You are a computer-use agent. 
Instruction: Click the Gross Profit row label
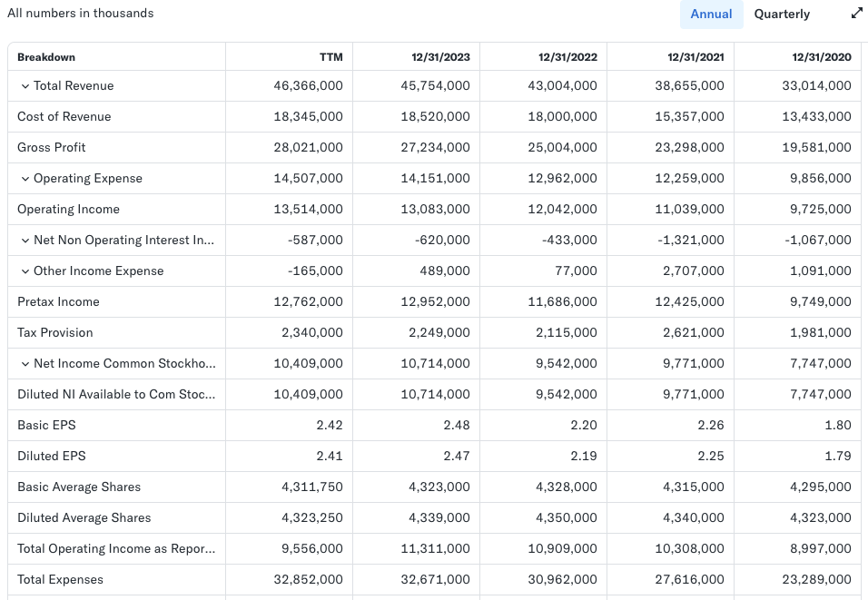(52, 148)
